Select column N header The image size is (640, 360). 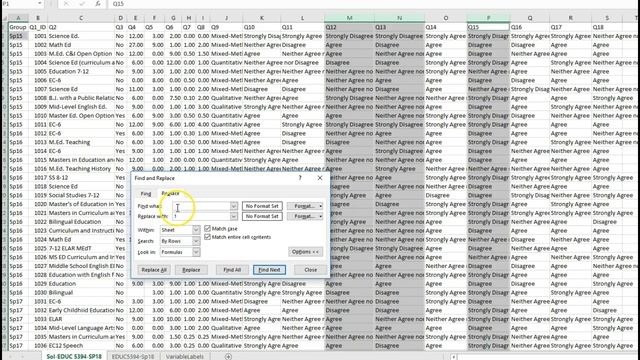pyautogui.click(x=400, y=18)
